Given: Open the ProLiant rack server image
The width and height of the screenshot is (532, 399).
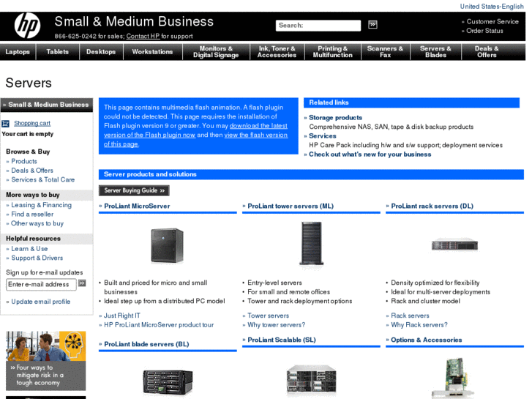Looking at the screenshot, I should click(x=454, y=245).
